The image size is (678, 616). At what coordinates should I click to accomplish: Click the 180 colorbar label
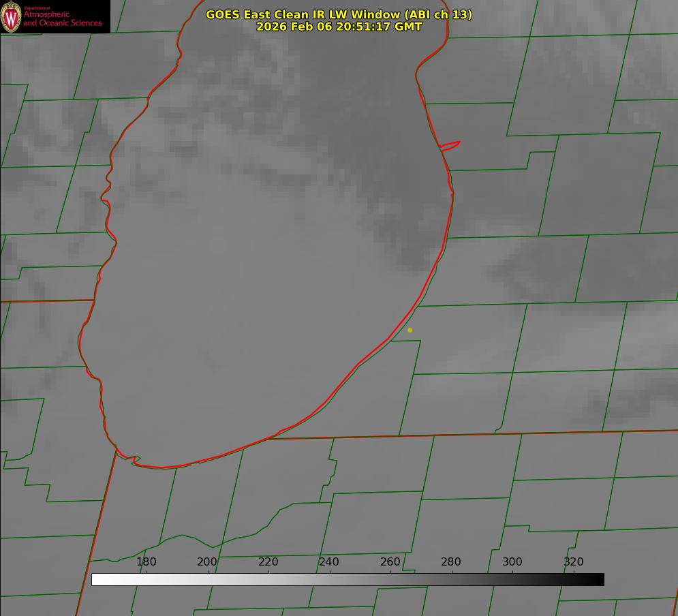click(x=146, y=561)
